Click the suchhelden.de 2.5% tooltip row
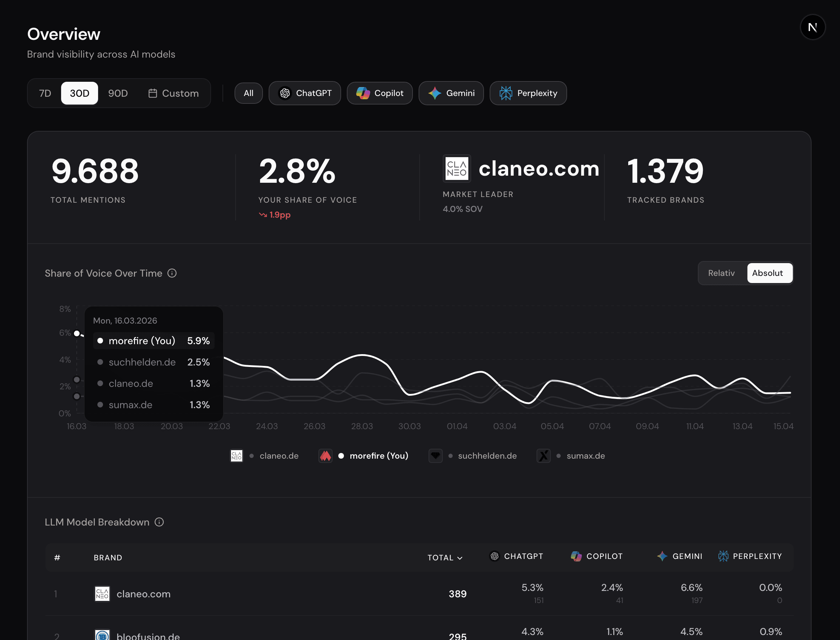Screen dimensions: 840x640 [154, 362]
